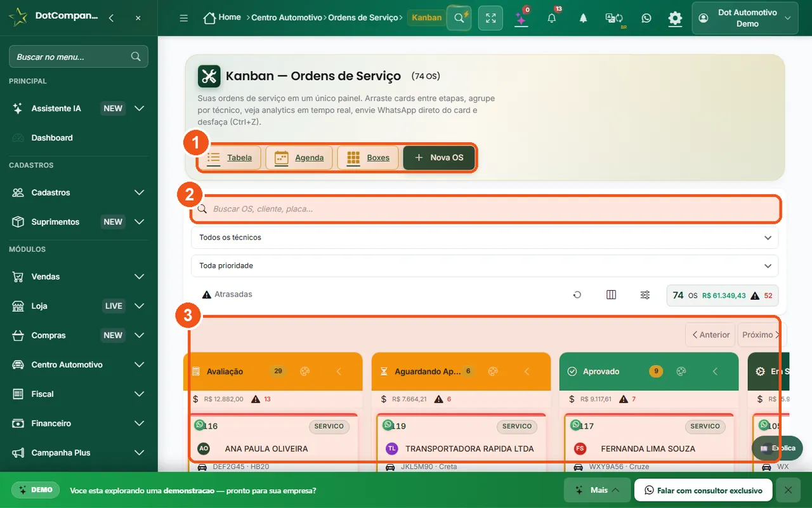Open bell notifications with 13 badge
Image resolution: width=812 pixels, height=508 pixels.
point(552,18)
